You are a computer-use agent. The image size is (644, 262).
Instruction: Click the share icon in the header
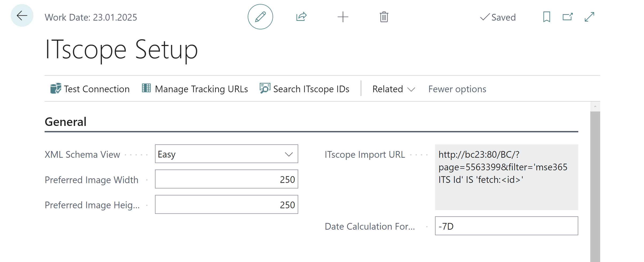pyautogui.click(x=301, y=17)
